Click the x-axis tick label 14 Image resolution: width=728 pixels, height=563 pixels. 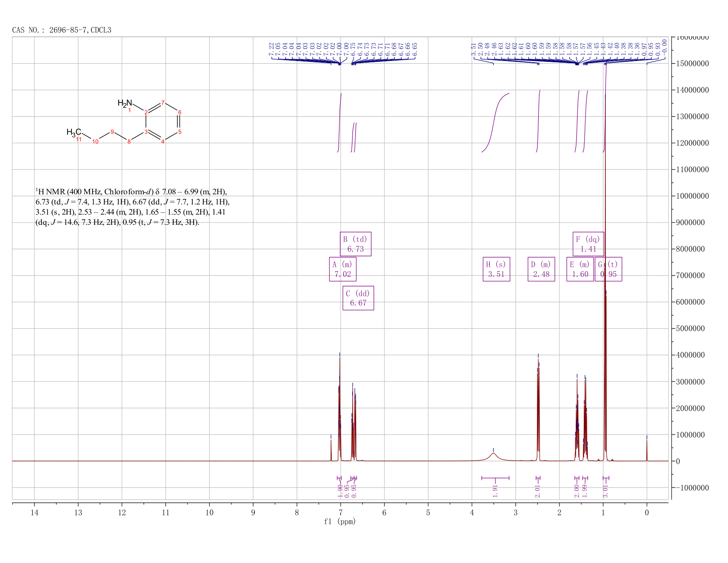coord(34,512)
